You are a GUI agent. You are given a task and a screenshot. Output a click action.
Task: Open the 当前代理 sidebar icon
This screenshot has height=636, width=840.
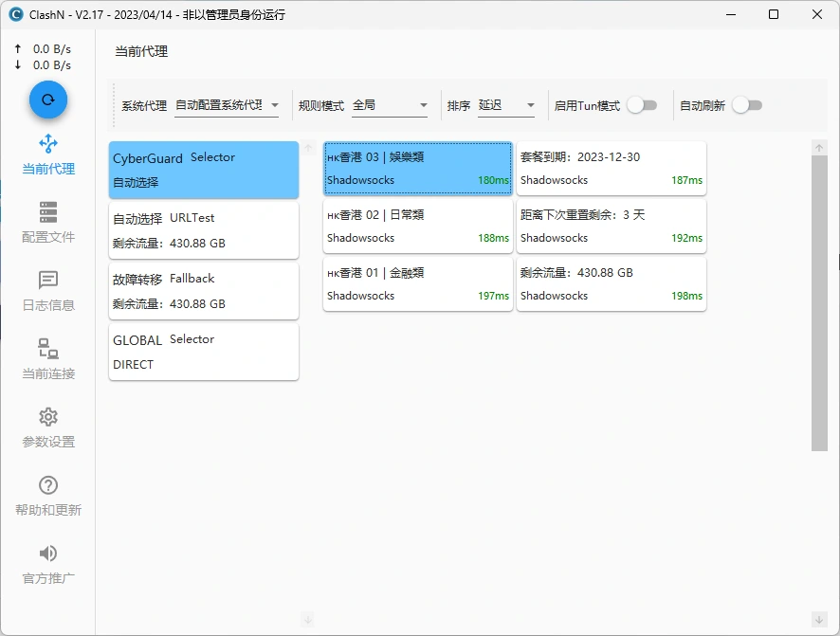coord(48,144)
